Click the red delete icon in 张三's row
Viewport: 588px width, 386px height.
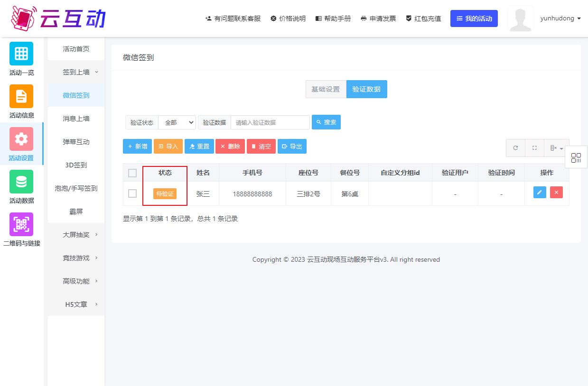(x=556, y=192)
